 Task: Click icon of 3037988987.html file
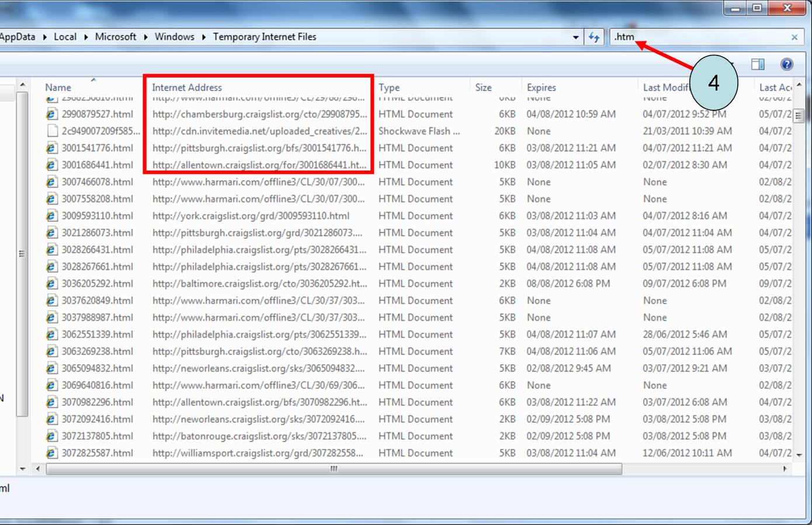[51, 318]
